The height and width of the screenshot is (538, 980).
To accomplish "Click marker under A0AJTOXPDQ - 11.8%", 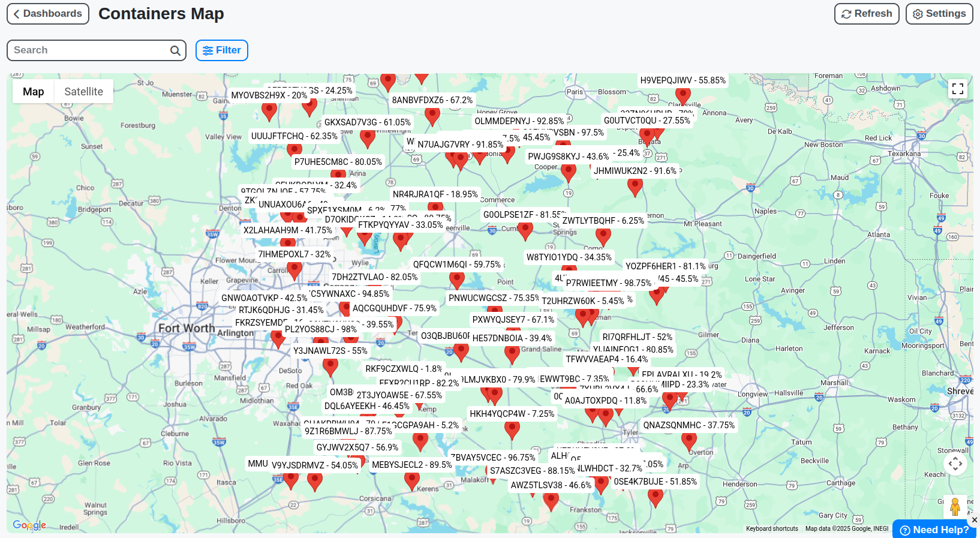I will point(606,417).
